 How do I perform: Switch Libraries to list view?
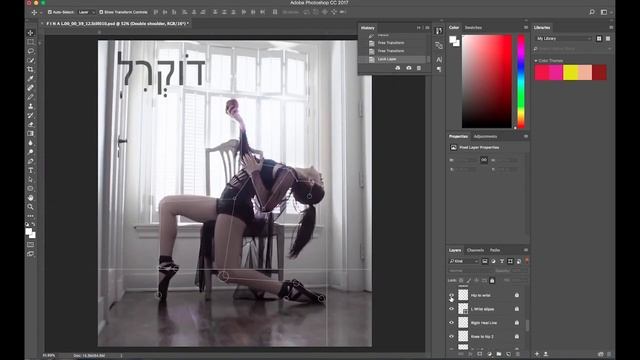(x=608, y=38)
